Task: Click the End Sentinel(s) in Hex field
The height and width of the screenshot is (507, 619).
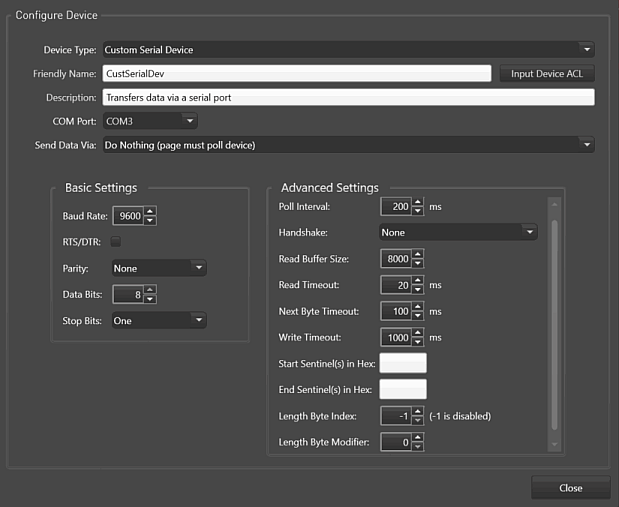Action: (403, 389)
